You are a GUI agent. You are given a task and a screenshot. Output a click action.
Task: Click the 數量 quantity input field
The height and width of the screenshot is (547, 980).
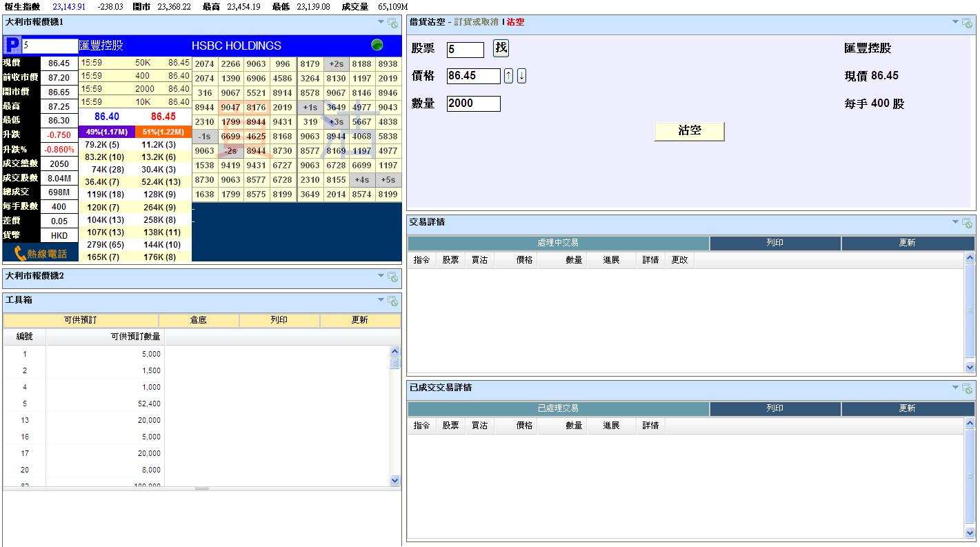coord(473,103)
